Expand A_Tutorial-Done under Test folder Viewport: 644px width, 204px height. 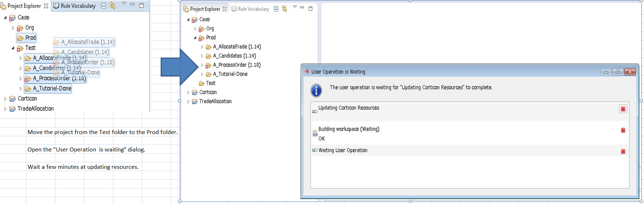[21, 88]
